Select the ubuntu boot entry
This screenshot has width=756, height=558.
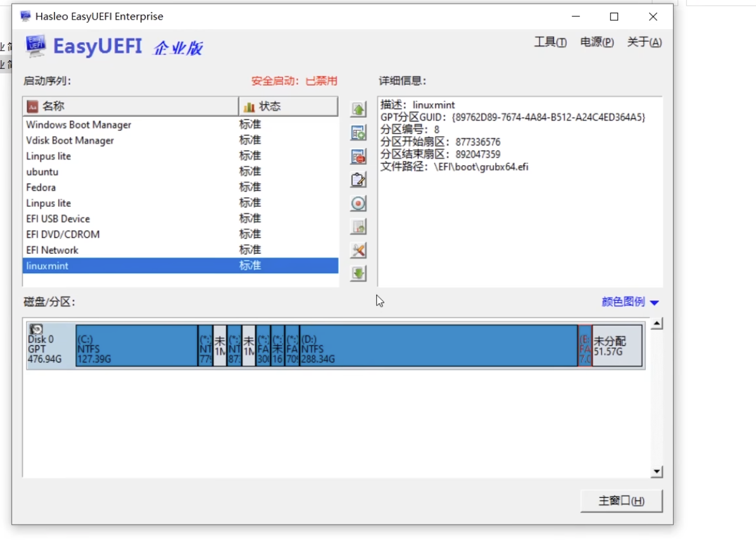click(180, 171)
